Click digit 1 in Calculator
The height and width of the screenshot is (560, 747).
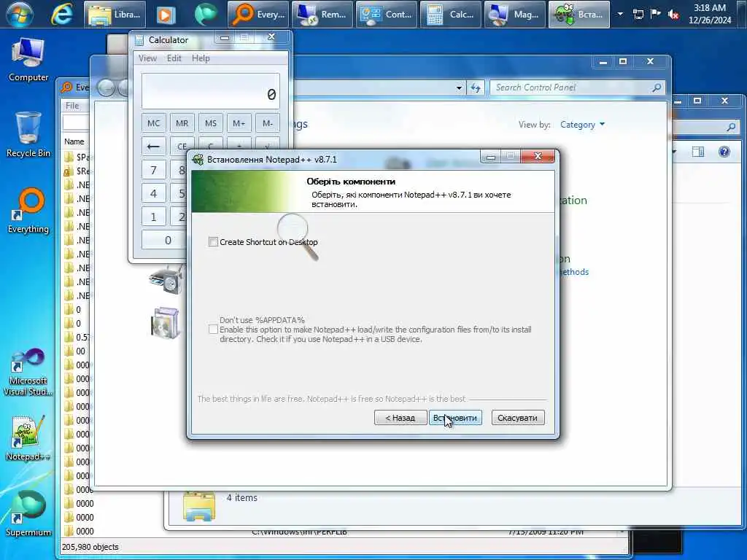coord(153,217)
